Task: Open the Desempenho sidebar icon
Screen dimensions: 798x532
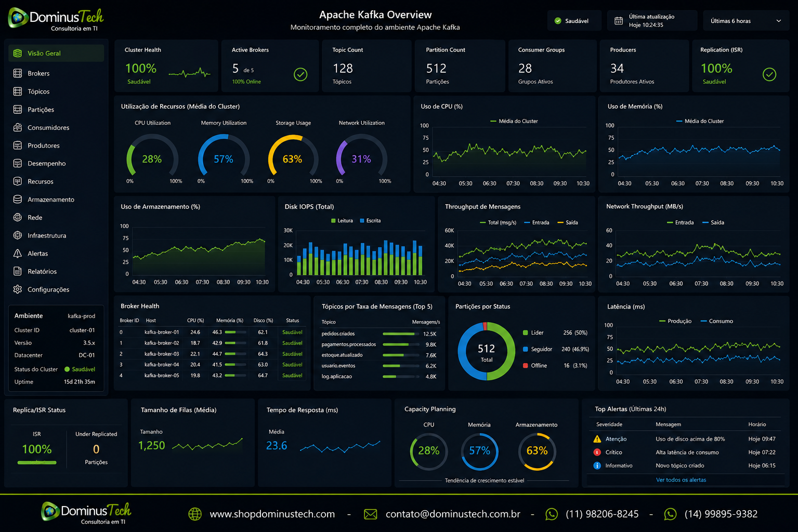Action: (18, 163)
